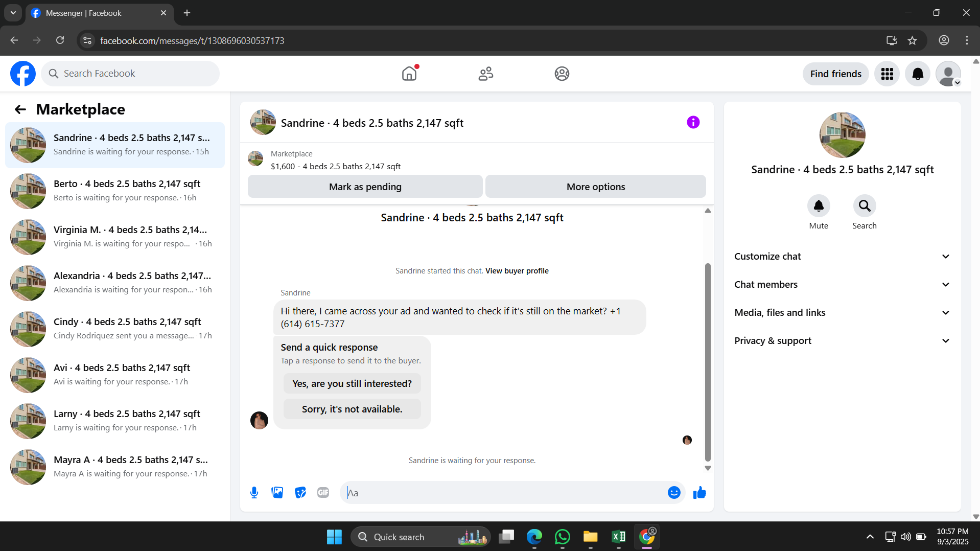
Task: Open the taskbar clock and date
Action: 952,537
